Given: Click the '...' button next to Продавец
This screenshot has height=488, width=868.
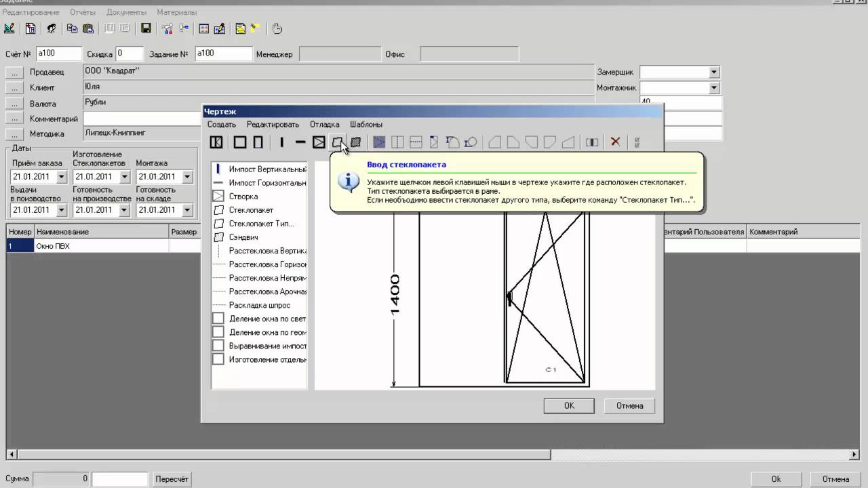Looking at the screenshot, I should 14,72.
